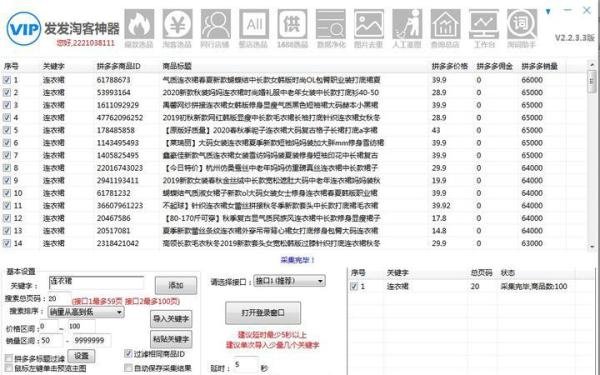Viewport: 600px width, 375px height.
Task: Uncheck the checkbox for row 11
Action: coord(7,205)
